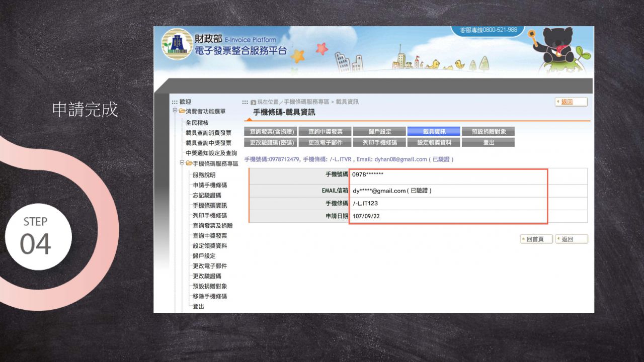The image size is (644, 362).
Task: Click the top-right 返回 button
Action: (x=571, y=102)
